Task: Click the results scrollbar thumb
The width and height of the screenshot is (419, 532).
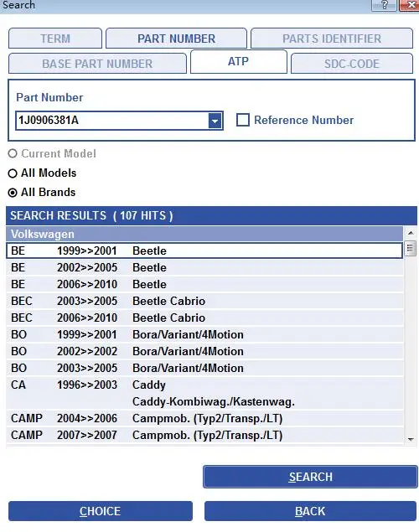Action: 410,248
